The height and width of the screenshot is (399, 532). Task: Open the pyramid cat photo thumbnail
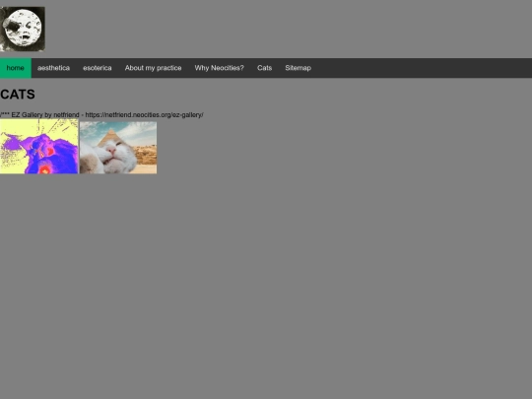coord(118,148)
